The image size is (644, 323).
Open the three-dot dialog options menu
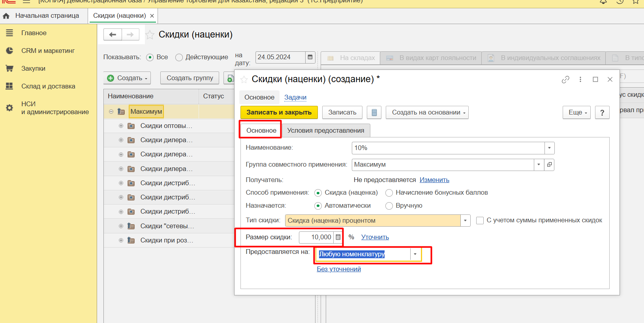(x=580, y=79)
